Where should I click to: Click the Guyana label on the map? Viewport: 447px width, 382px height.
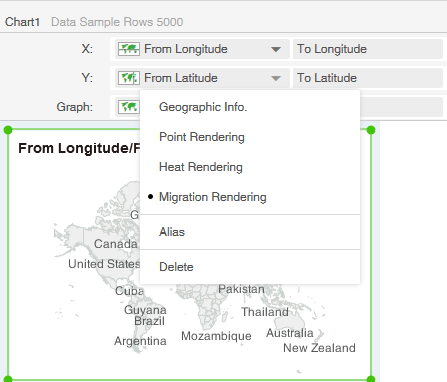tap(145, 310)
